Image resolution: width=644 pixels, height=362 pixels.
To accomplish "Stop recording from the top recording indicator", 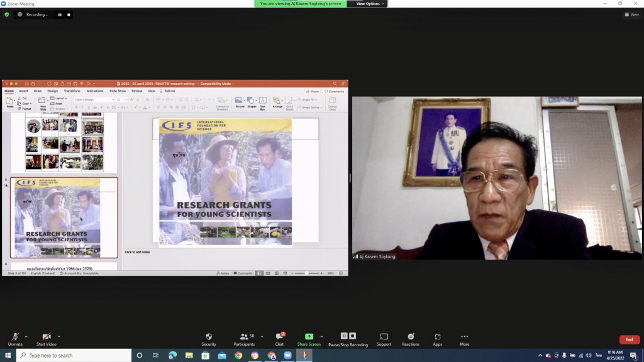I will pos(69,14).
